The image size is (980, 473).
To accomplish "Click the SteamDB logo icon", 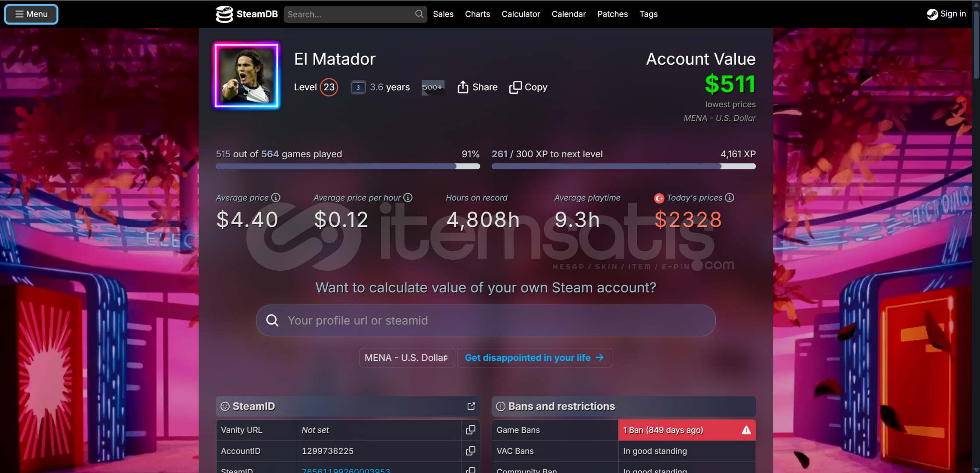I will [224, 14].
